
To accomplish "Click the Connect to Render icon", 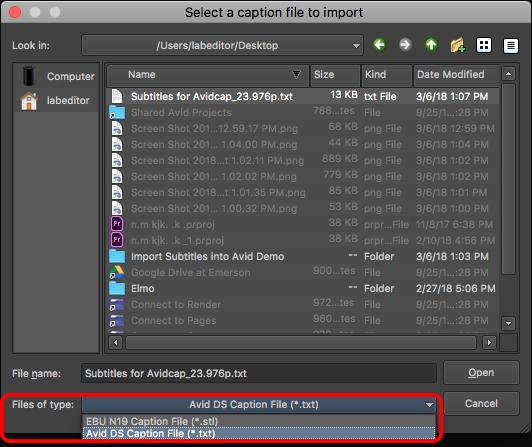I will (117, 304).
